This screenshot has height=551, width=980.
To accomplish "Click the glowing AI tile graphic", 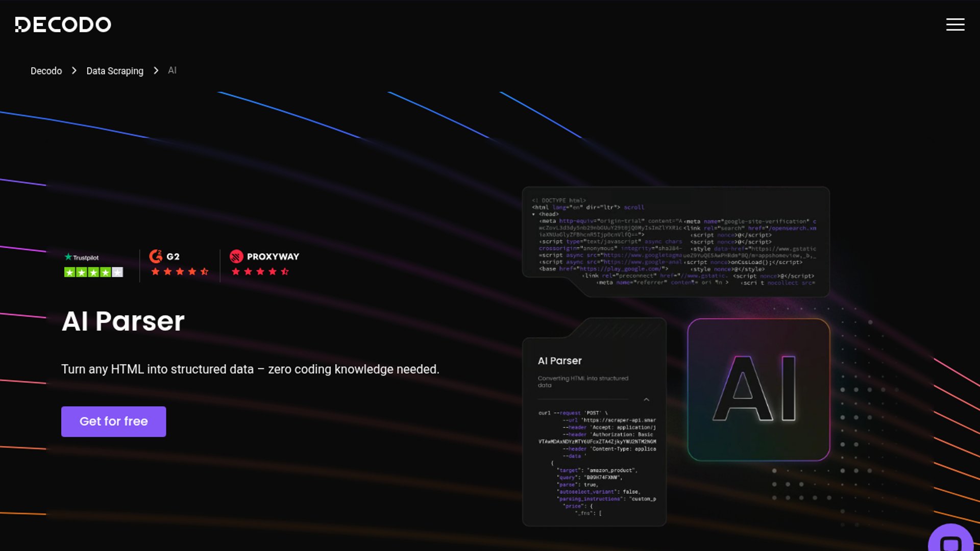I will [758, 390].
